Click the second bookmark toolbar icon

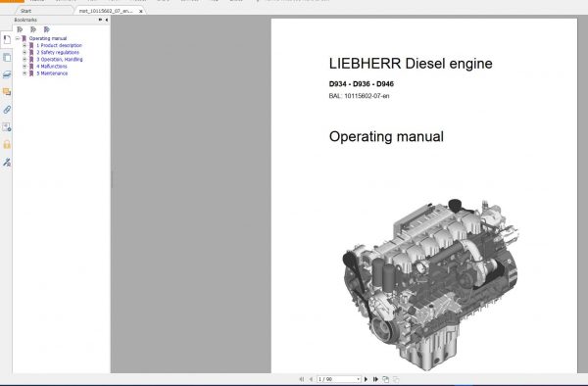point(33,29)
